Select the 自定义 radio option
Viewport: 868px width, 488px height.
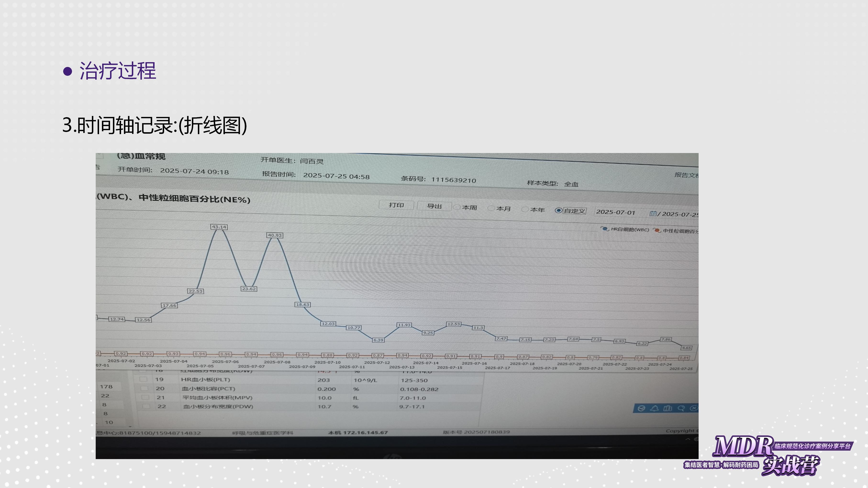[x=558, y=210]
